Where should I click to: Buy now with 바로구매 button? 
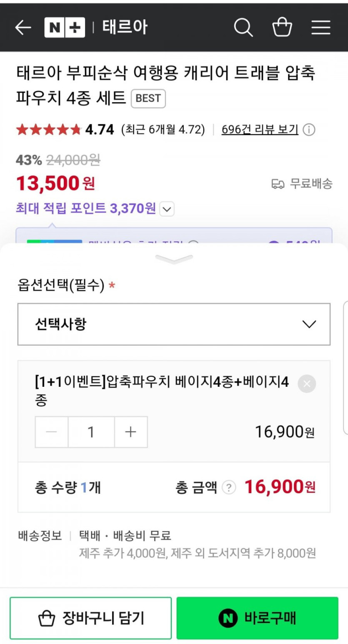point(257,618)
